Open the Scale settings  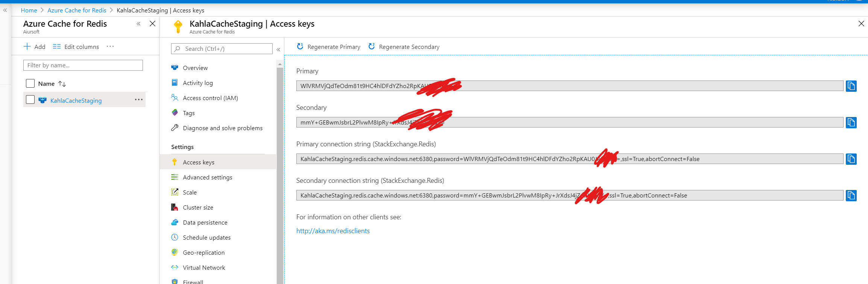pos(190,192)
